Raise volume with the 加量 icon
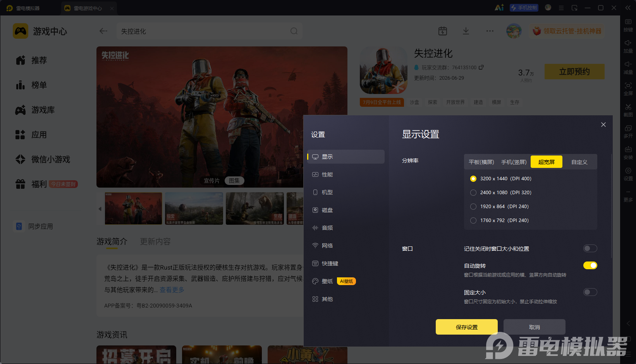The width and height of the screenshot is (636, 364). coord(628,46)
